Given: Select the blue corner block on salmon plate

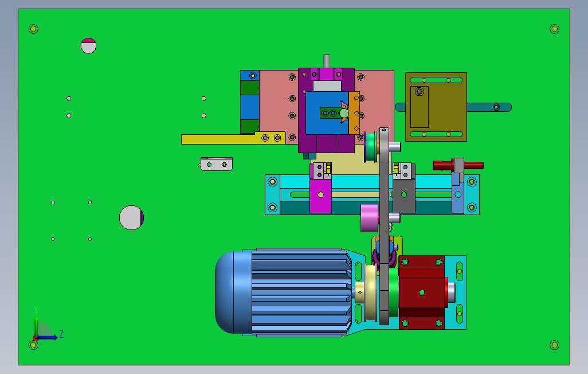Looking at the screenshot, I should 250,76.
